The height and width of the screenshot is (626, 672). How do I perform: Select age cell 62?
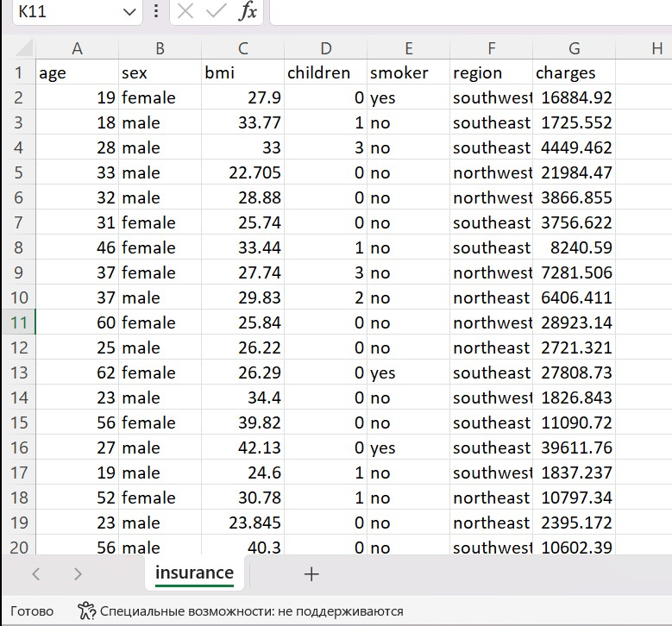[x=77, y=372]
